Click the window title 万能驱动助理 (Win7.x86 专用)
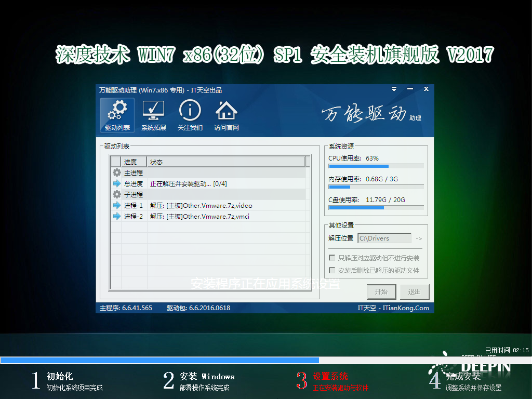The width and height of the screenshot is (532, 399). (x=141, y=90)
